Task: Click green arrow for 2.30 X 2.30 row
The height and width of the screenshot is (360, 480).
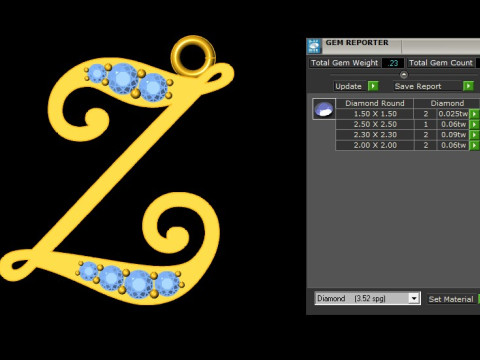Action: 474,135
